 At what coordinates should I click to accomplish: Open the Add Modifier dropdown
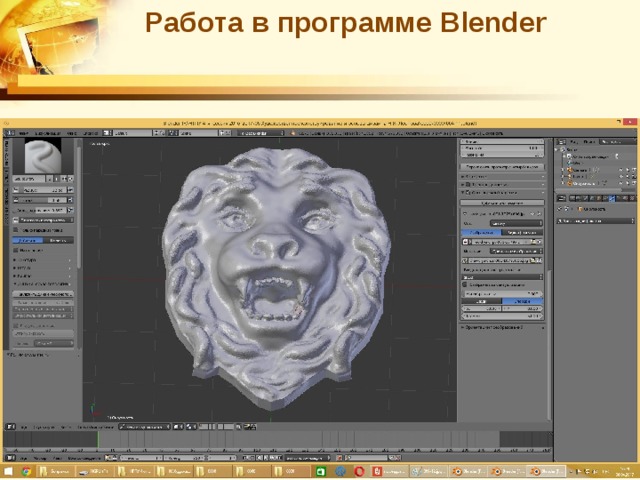(x=596, y=221)
